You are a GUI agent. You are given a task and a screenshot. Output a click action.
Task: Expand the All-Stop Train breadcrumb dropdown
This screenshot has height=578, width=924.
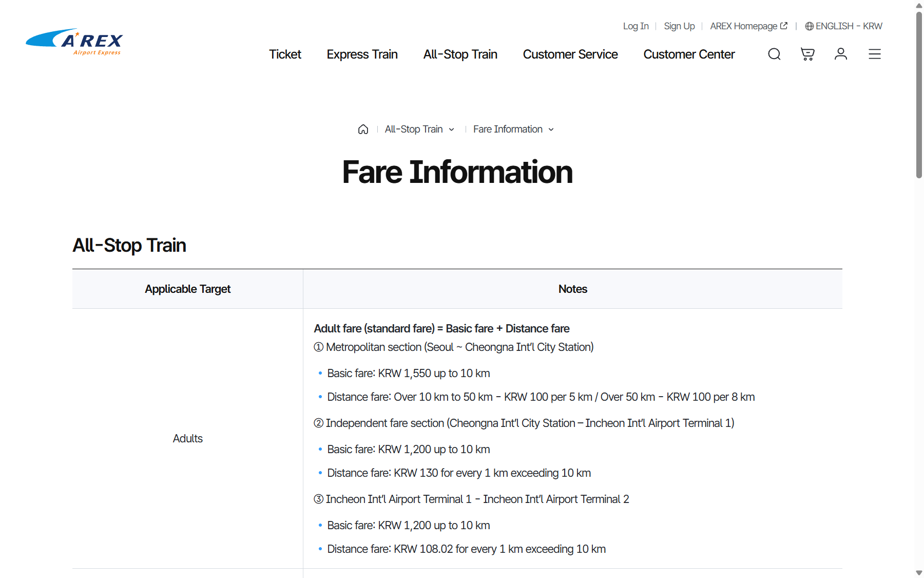click(x=419, y=129)
